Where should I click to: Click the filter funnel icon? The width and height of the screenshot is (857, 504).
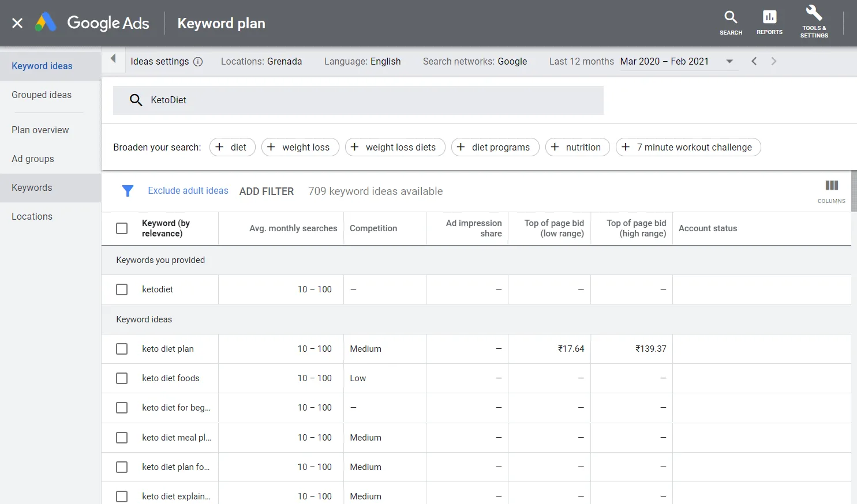pos(128,190)
